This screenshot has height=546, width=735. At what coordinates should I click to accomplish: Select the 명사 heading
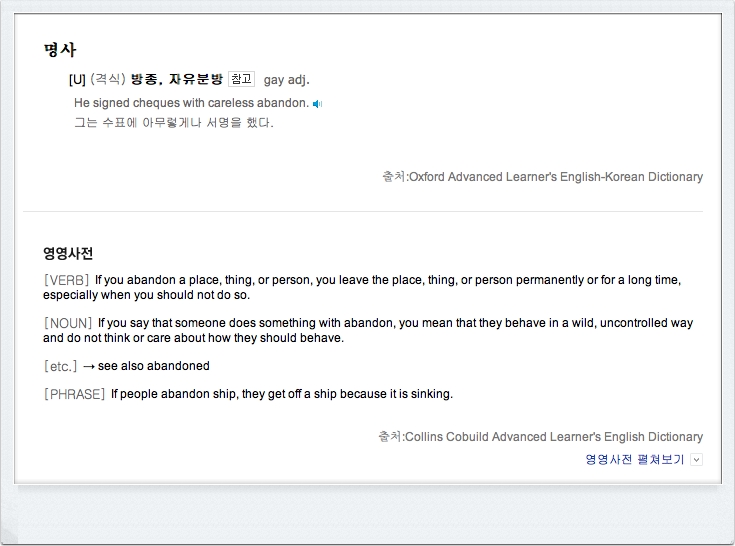[x=60, y=50]
